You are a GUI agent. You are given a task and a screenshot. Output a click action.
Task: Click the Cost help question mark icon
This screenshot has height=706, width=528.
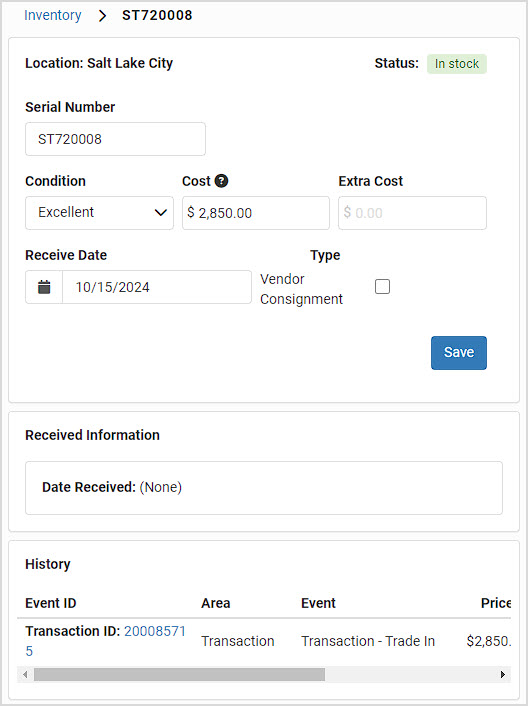tap(221, 181)
